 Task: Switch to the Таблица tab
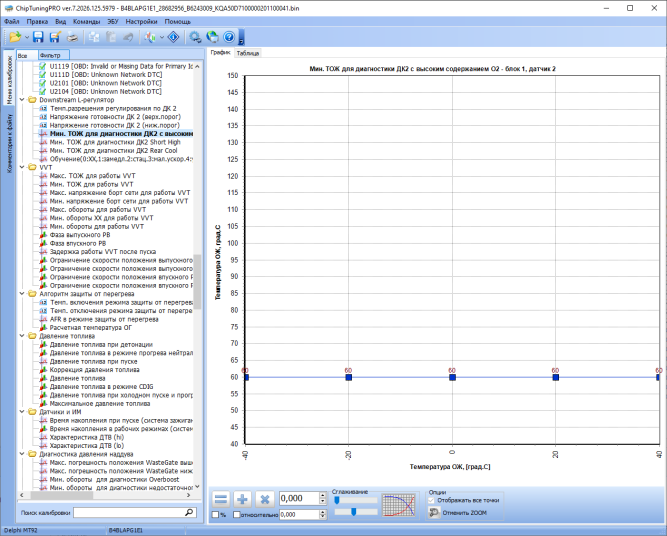pos(248,53)
